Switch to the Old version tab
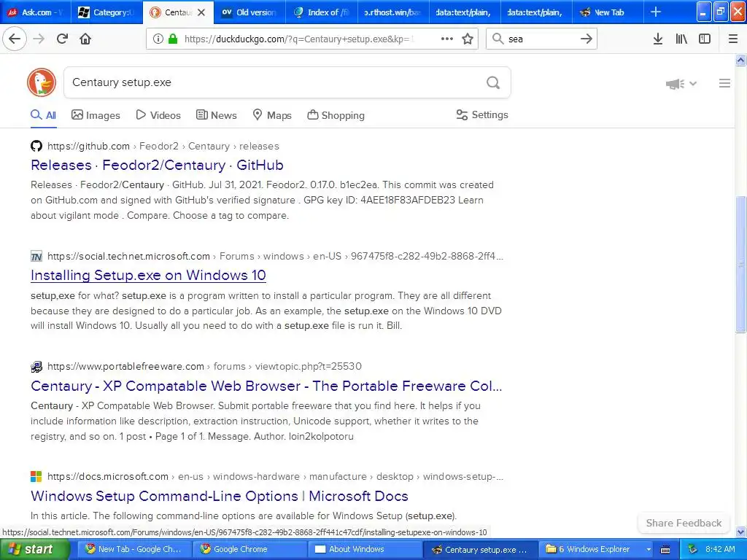Viewport: 747px width, 560px height. pyautogui.click(x=250, y=12)
